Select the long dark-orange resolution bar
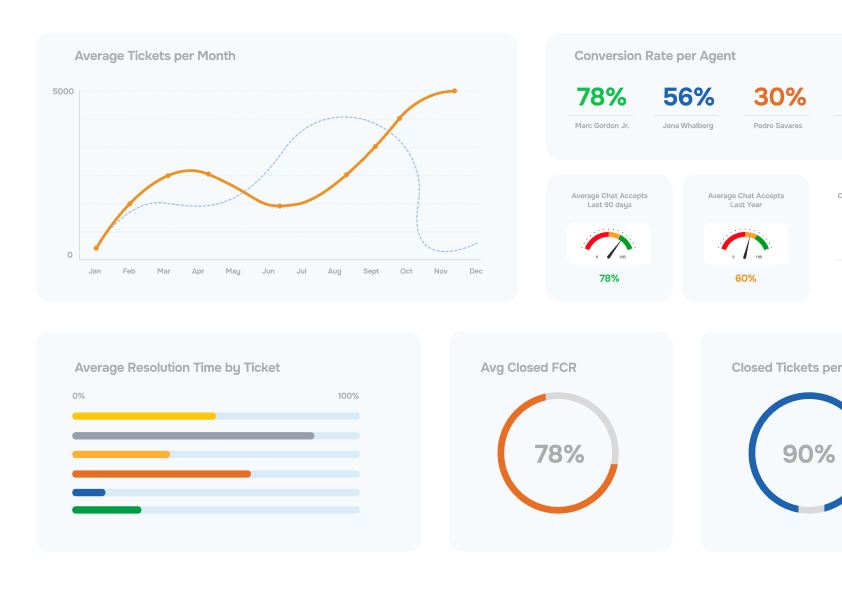 tap(161, 473)
